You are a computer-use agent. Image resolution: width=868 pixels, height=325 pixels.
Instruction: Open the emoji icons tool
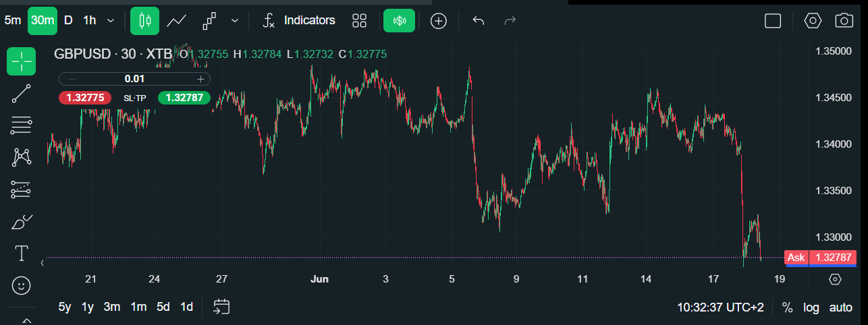pyautogui.click(x=22, y=286)
